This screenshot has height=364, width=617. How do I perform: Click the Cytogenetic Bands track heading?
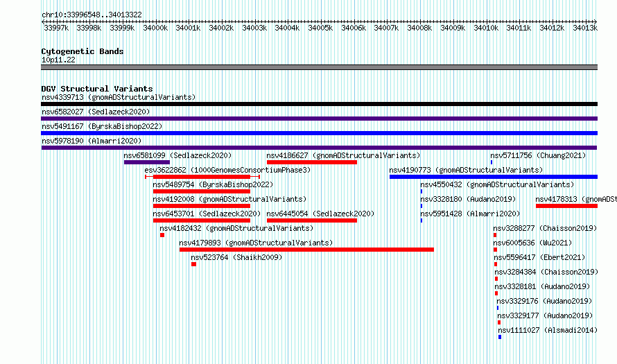tap(82, 51)
